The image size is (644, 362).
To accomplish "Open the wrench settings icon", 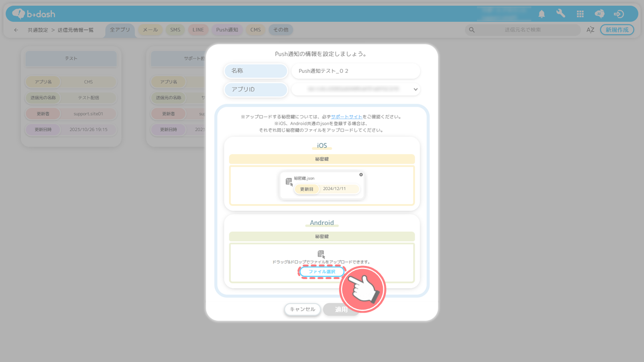I will (560, 14).
